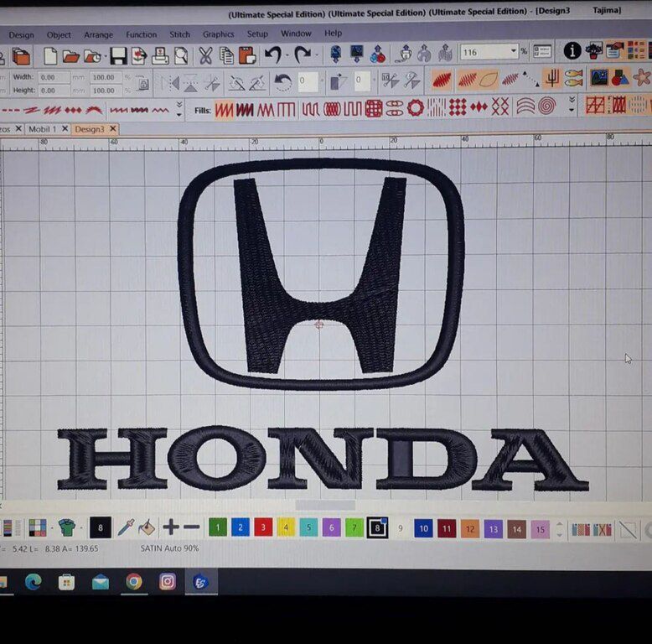Select dark red color swatch 11
This screenshot has width=652, height=644.
(x=447, y=529)
